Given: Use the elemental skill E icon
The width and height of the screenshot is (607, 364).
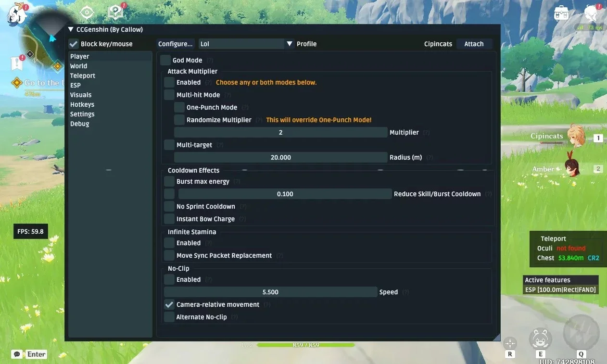Looking at the screenshot, I should tap(540, 339).
